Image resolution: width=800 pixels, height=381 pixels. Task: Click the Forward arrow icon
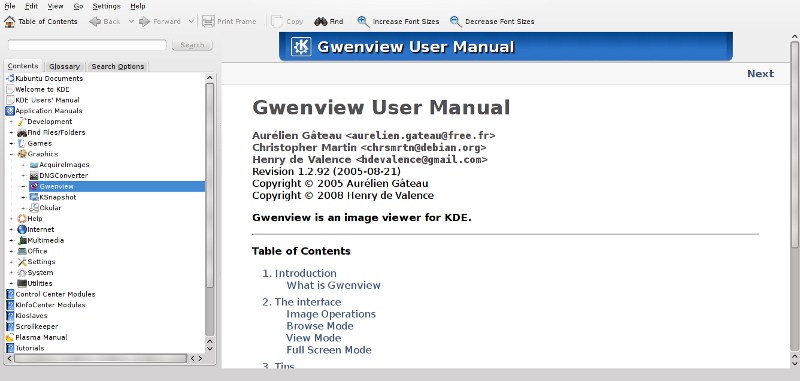(x=145, y=21)
